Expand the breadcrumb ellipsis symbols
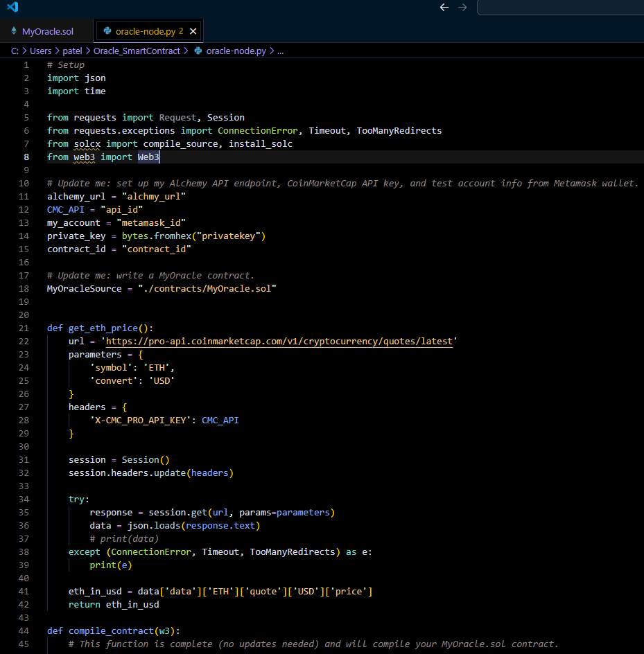 point(280,51)
